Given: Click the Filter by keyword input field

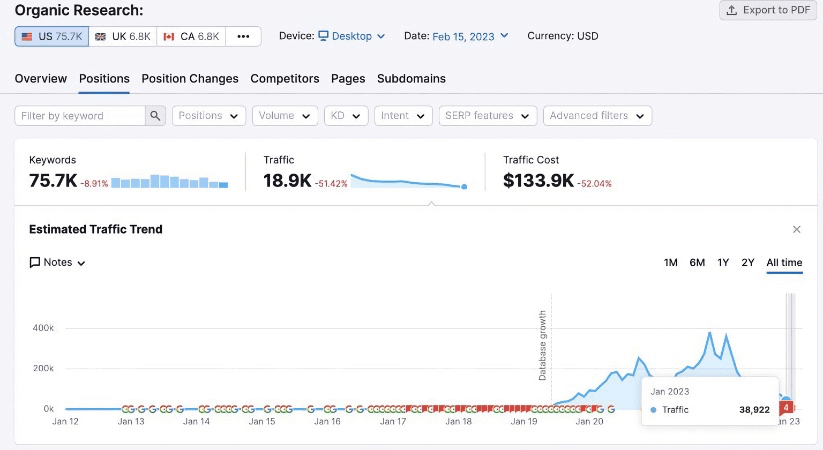Looking at the screenshot, I should [80, 116].
